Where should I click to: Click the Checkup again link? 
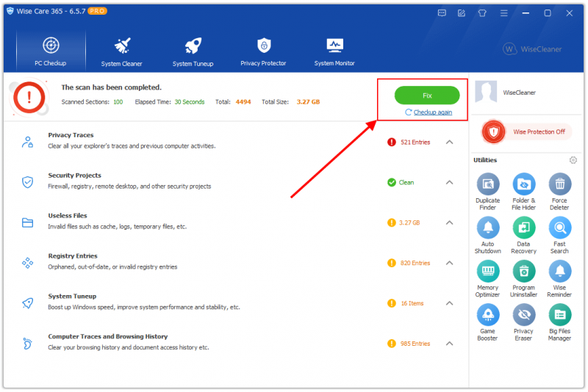click(x=432, y=112)
